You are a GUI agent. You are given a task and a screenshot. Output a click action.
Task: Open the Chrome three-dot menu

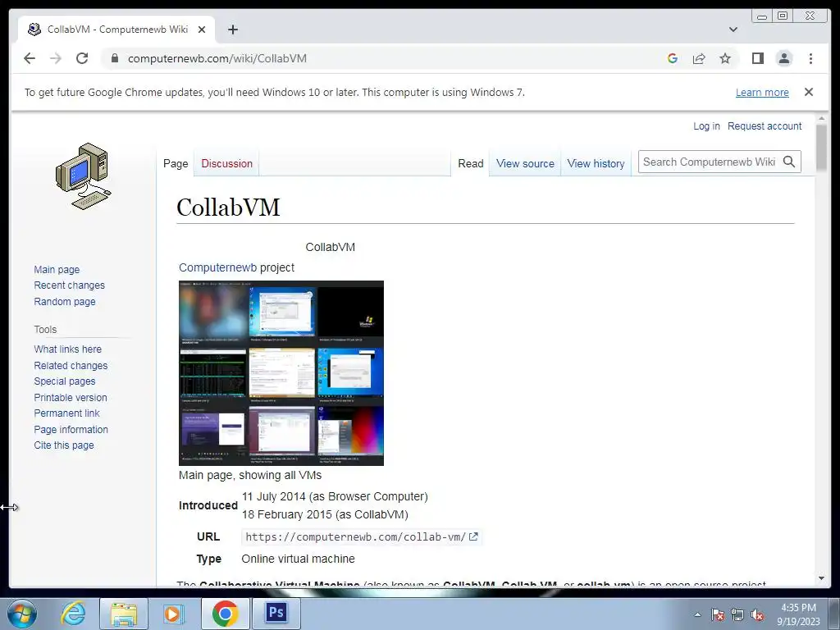click(810, 58)
